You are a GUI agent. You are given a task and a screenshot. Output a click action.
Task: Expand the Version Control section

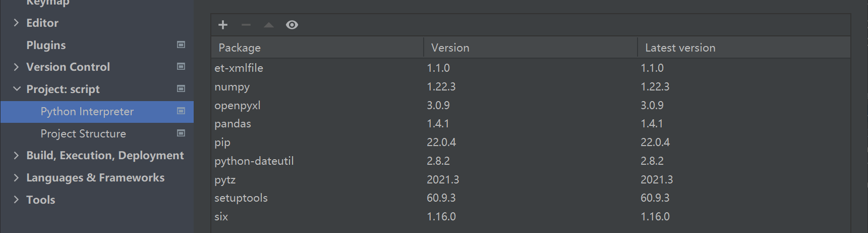16,67
